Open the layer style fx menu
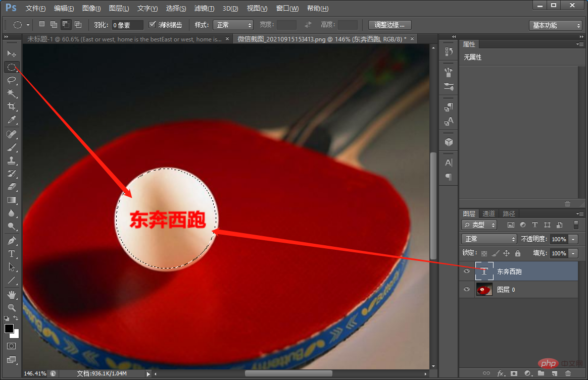Screen dimensions: 588x380 501,373
